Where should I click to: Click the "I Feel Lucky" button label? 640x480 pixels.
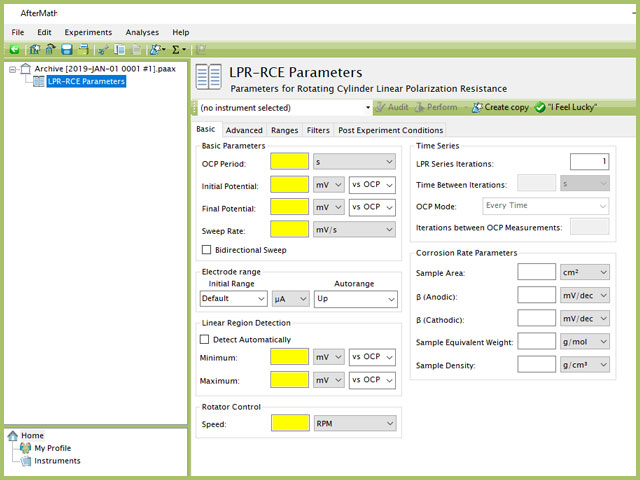pyautogui.click(x=572, y=107)
